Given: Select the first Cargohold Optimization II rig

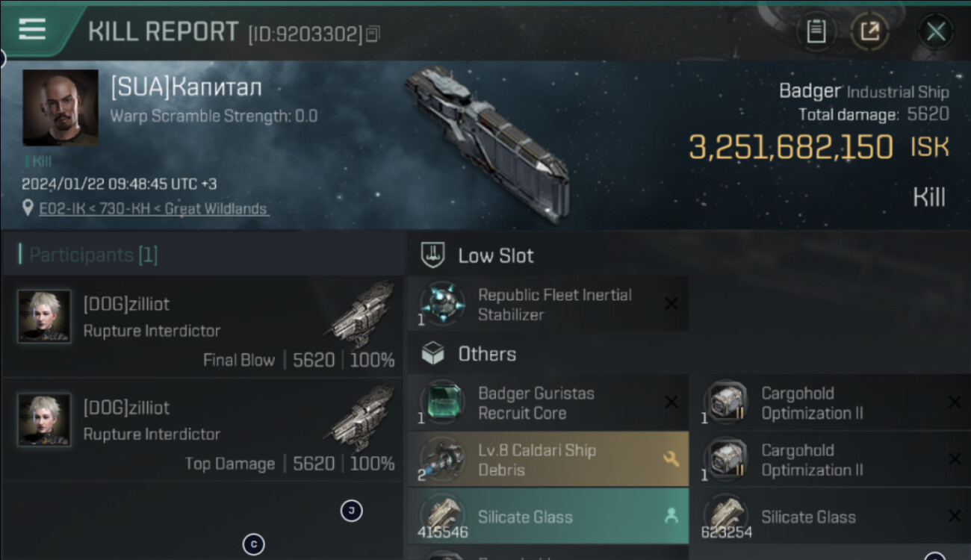Looking at the screenshot, I should point(811,403).
